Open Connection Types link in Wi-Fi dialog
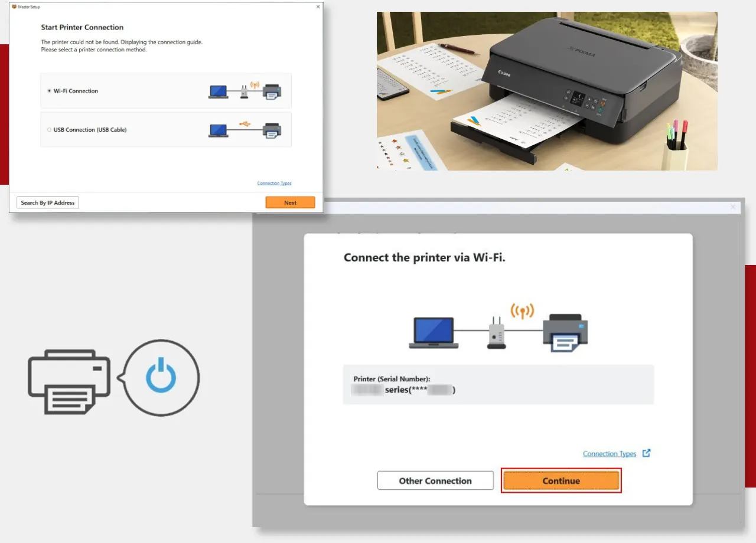The image size is (756, 543). 609,454
